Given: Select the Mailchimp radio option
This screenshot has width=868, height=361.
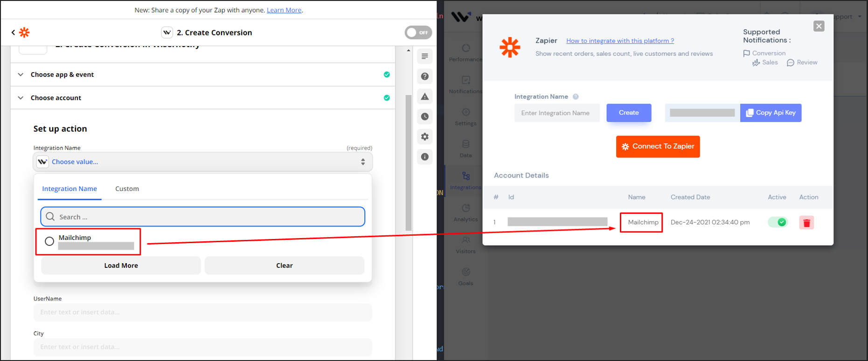Looking at the screenshot, I should click(x=49, y=241).
